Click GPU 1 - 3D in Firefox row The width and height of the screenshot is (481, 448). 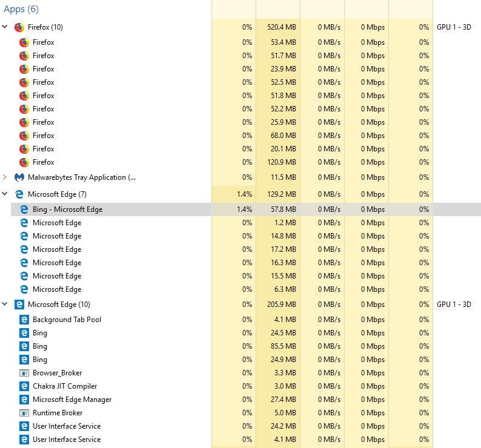click(454, 27)
